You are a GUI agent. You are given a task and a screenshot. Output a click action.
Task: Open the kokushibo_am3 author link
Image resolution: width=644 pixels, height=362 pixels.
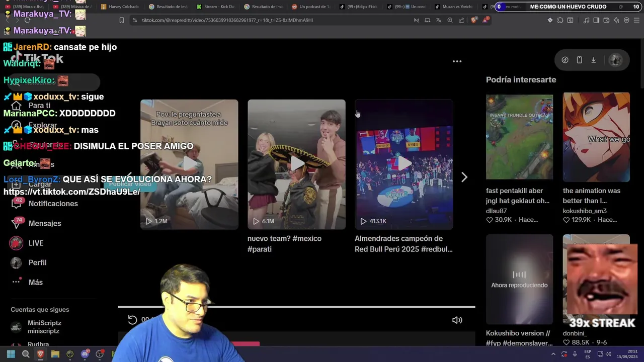coord(585,211)
